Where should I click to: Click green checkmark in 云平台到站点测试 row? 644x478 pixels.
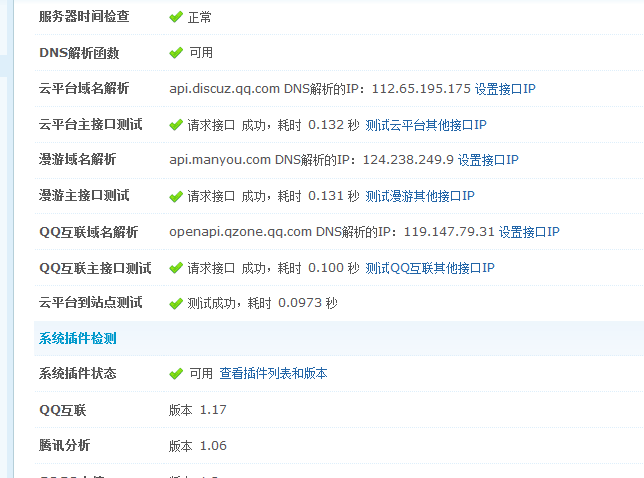click(x=176, y=303)
